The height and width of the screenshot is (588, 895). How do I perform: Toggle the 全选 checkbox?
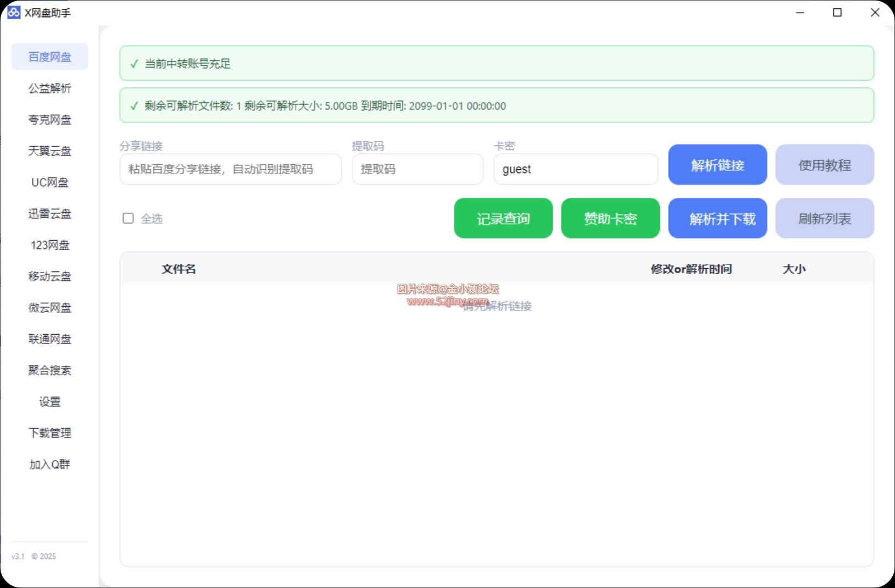pyautogui.click(x=128, y=218)
